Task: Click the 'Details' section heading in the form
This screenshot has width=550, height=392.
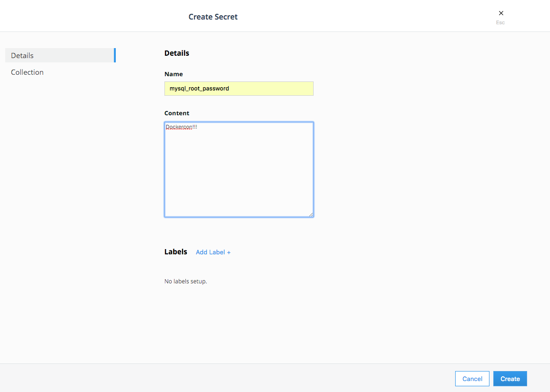Action: 177,53
